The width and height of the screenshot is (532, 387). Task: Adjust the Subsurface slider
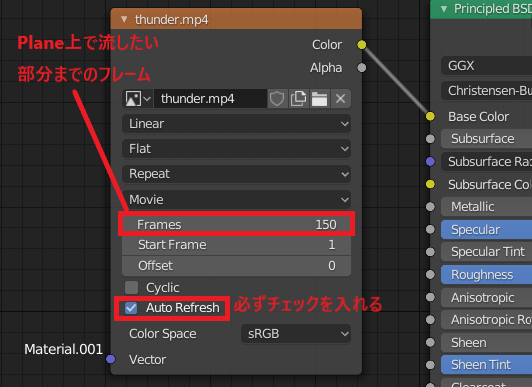click(x=486, y=139)
